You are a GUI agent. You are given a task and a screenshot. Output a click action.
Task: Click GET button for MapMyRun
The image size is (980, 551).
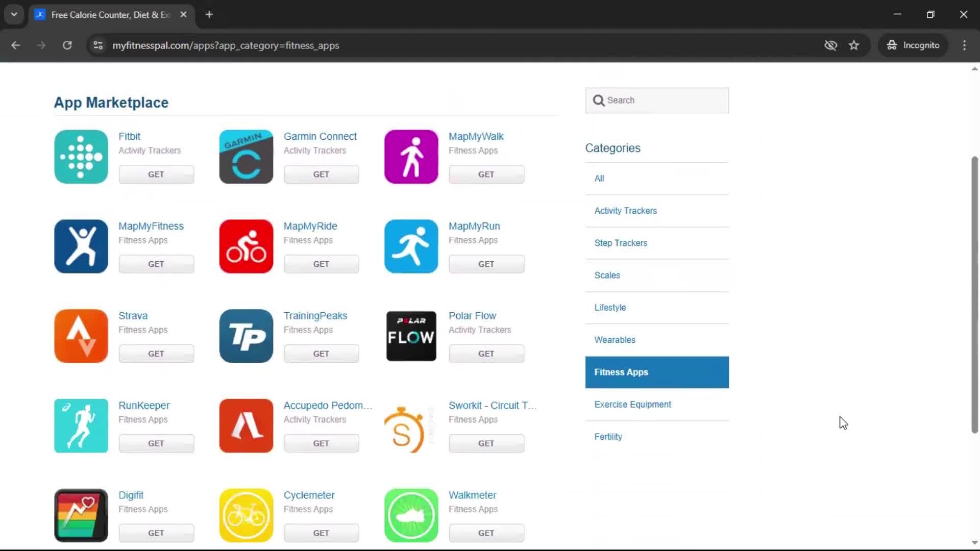coord(486,264)
